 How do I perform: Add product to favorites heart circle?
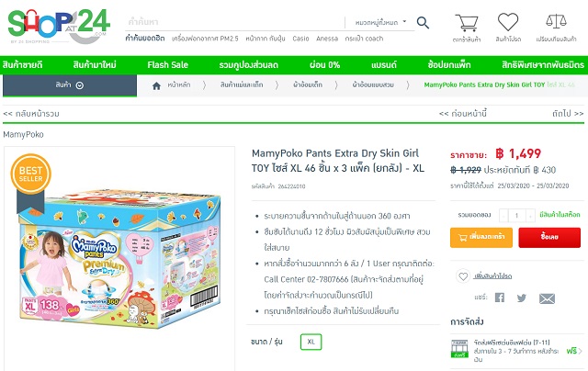coord(463,276)
